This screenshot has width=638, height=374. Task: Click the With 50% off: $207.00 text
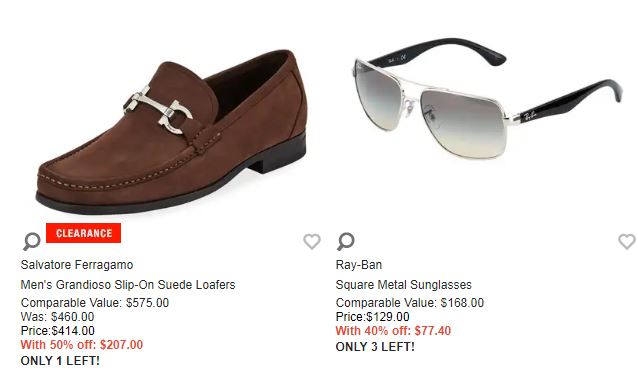[x=82, y=345]
